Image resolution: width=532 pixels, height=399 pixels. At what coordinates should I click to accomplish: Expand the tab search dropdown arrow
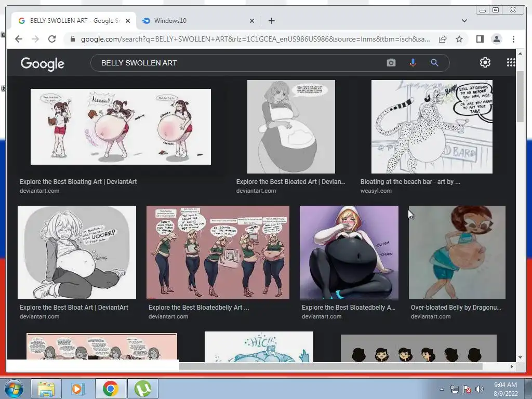pos(464,21)
